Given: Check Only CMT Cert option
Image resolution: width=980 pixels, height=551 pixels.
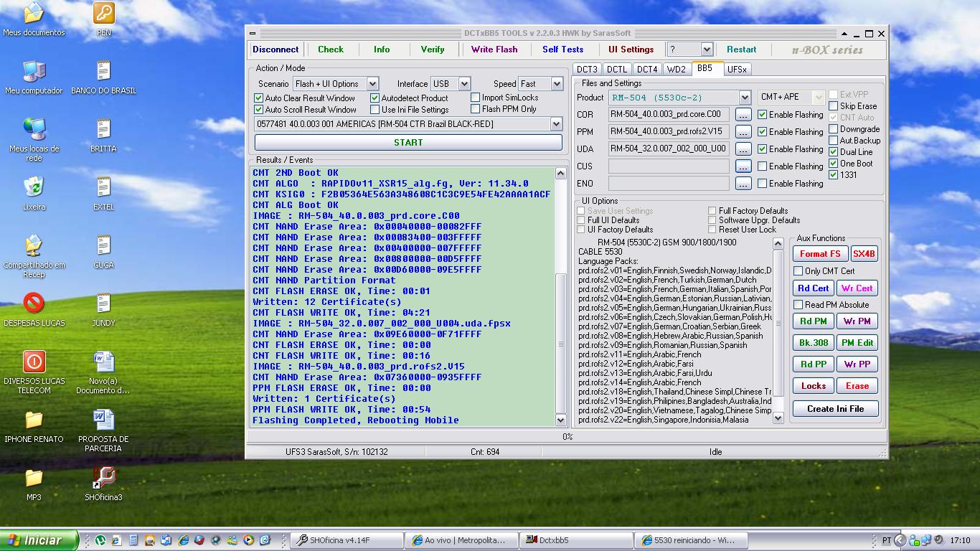Looking at the screenshot, I should pos(798,271).
